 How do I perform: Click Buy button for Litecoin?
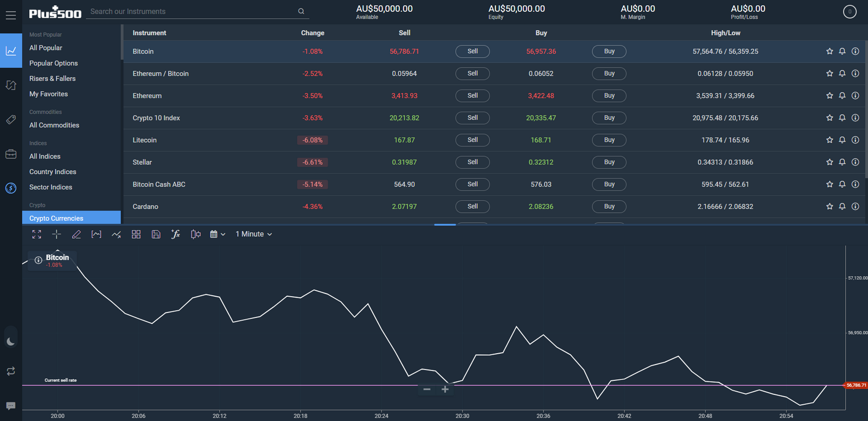click(609, 140)
